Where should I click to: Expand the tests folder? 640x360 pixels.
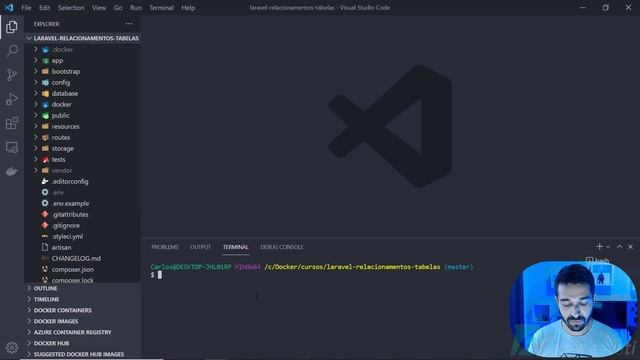click(82, 160)
